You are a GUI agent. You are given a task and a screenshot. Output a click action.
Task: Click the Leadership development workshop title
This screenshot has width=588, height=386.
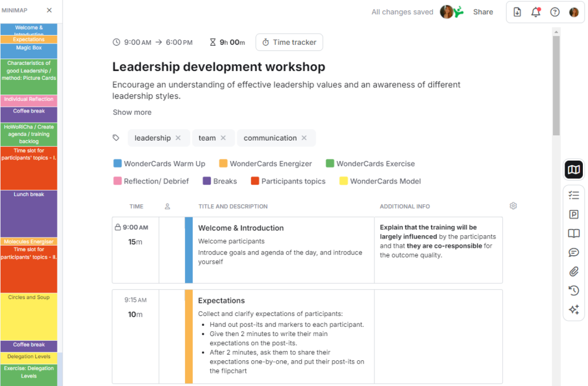click(x=219, y=67)
